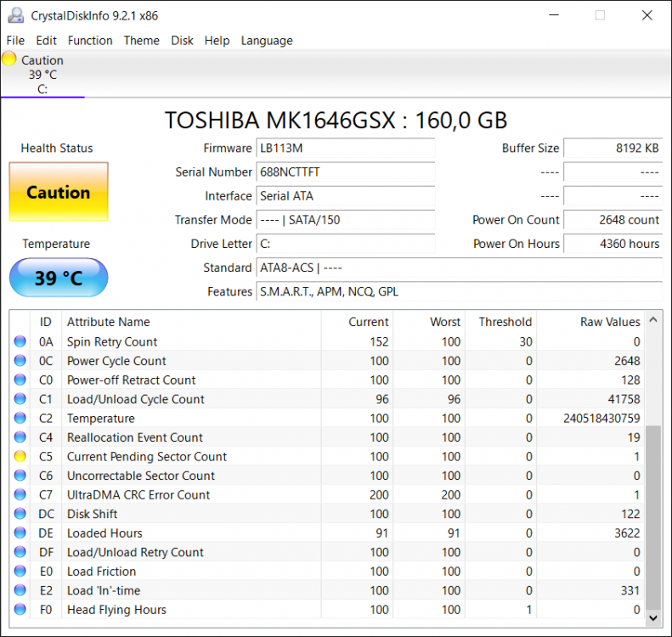Click the blue status icon beside Head Flying Hours

tap(20, 610)
